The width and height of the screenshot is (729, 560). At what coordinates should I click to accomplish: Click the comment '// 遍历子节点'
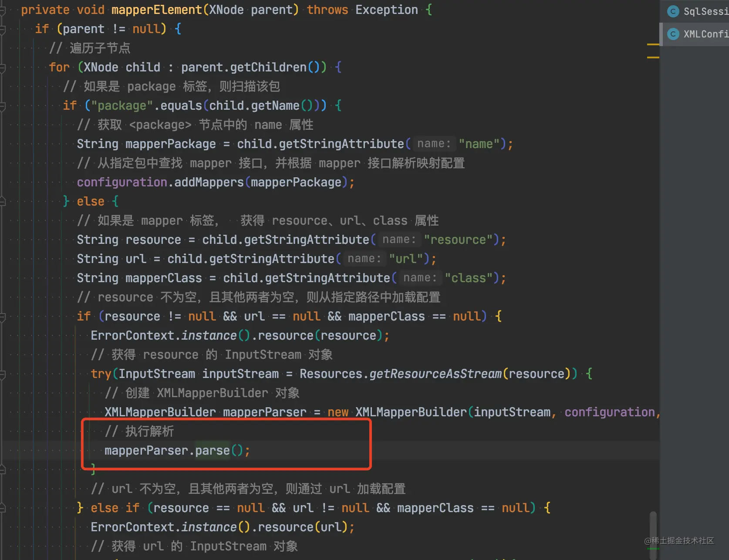tap(90, 48)
